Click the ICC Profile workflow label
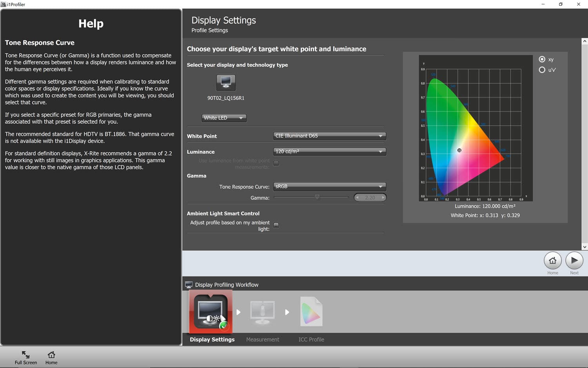The width and height of the screenshot is (588, 368). point(311,339)
